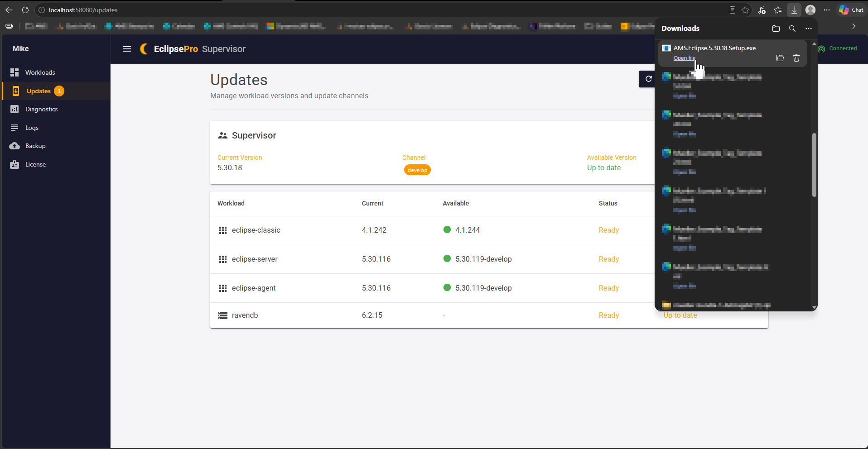Go back using the browser back arrow
The width and height of the screenshot is (868, 449).
[x=9, y=10]
